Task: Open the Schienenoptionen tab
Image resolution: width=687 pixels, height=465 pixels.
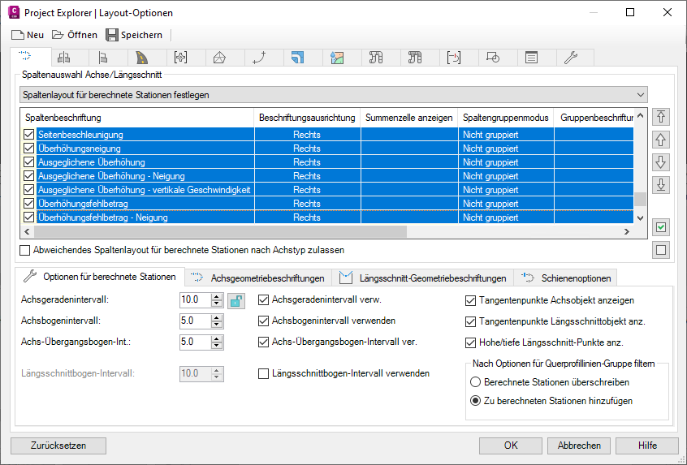Action: 568,277
